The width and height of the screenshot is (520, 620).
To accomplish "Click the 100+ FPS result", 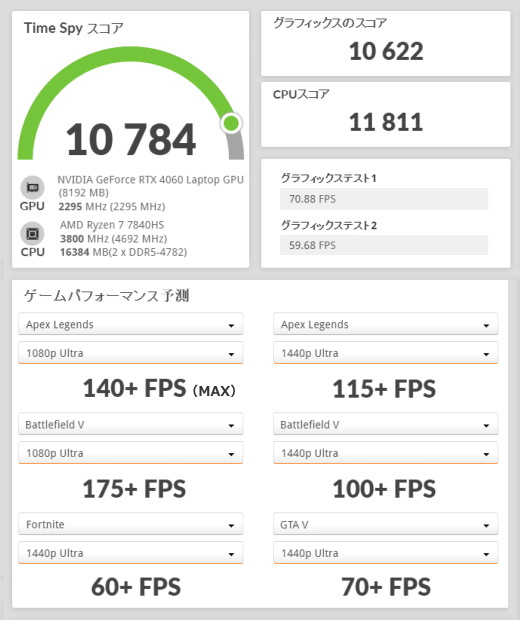I will click(x=384, y=489).
